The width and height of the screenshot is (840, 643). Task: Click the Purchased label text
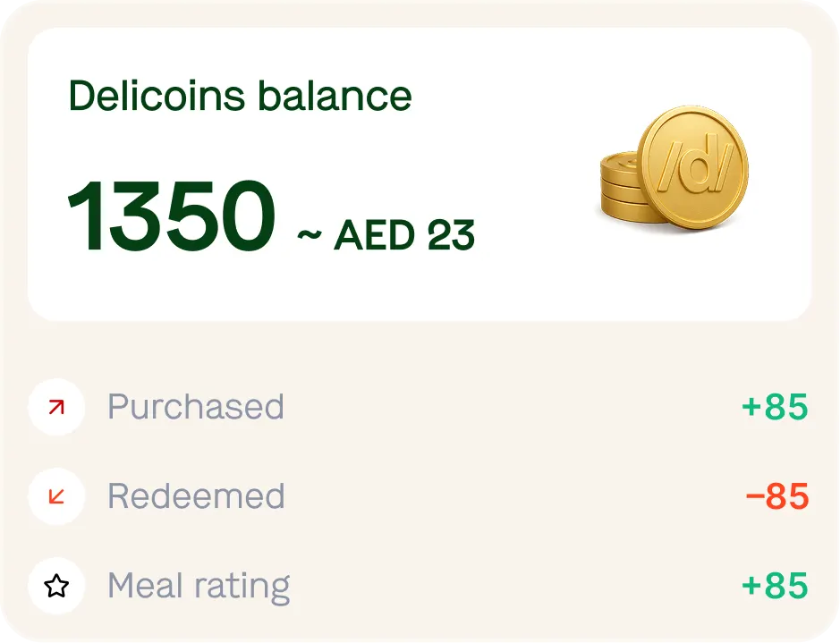pyautogui.click(x=195, y=407)
